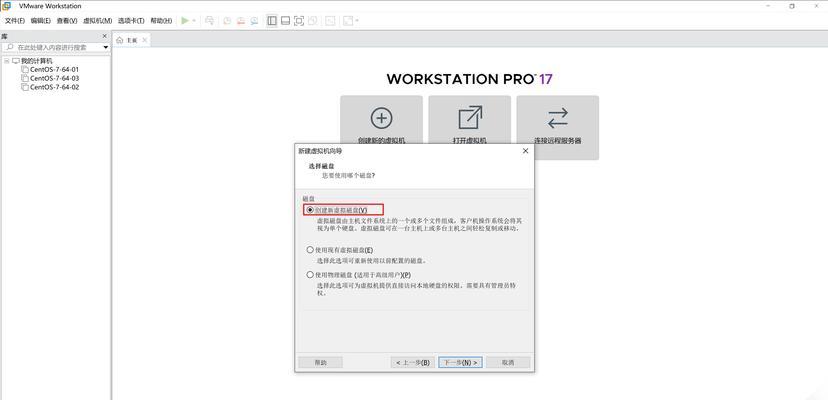Screen dimensions: 828x400
Task: Expand the power options dropdown arrow
Action: pyautogui.click(x=194, y=21)
